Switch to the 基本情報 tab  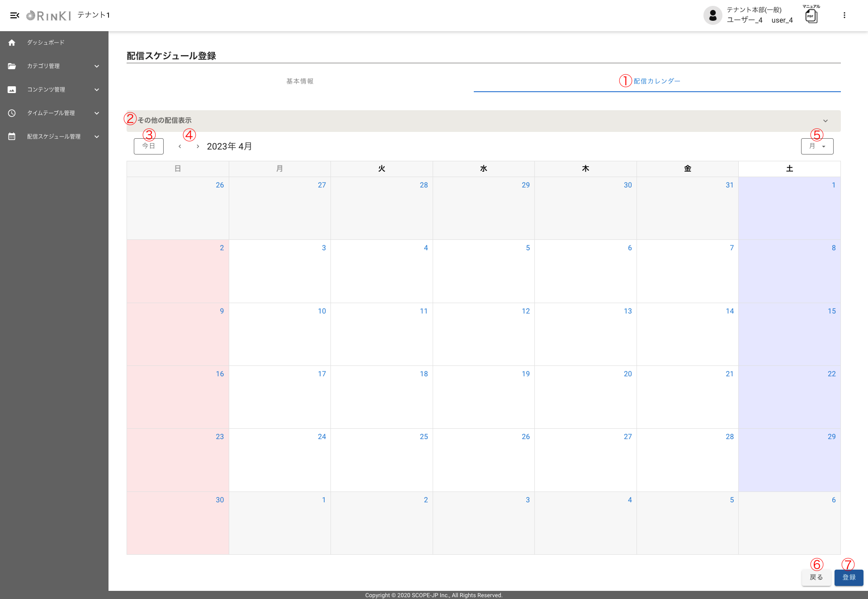pos(300,81)
